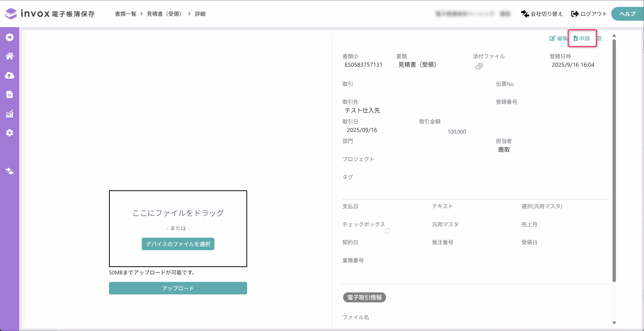Viewport: 644px width, 331px height.
Task: Click the ファイル名 label
Action: [x=356, y=317]
